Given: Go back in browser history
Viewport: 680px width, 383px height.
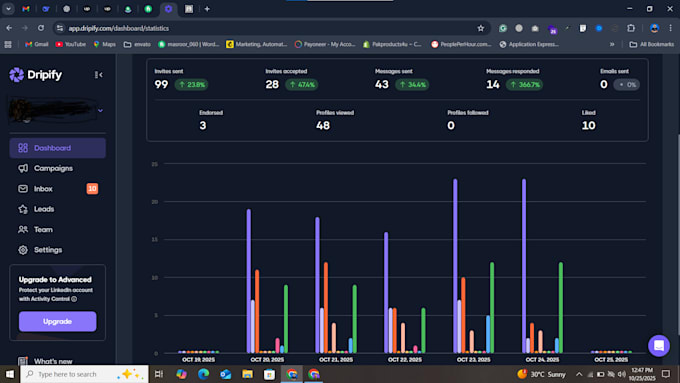Looking at the screenshot, I should pyautogui.click(x=9, y=28).
